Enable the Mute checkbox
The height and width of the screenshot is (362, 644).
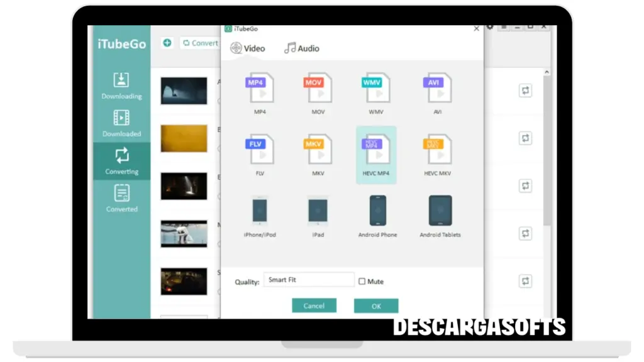click(x=362, y=282)
